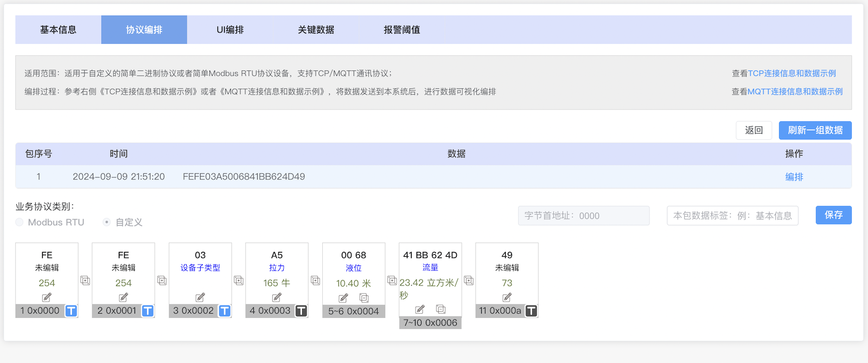Click merge icon between 03 and A5 cards

[239, 280]
